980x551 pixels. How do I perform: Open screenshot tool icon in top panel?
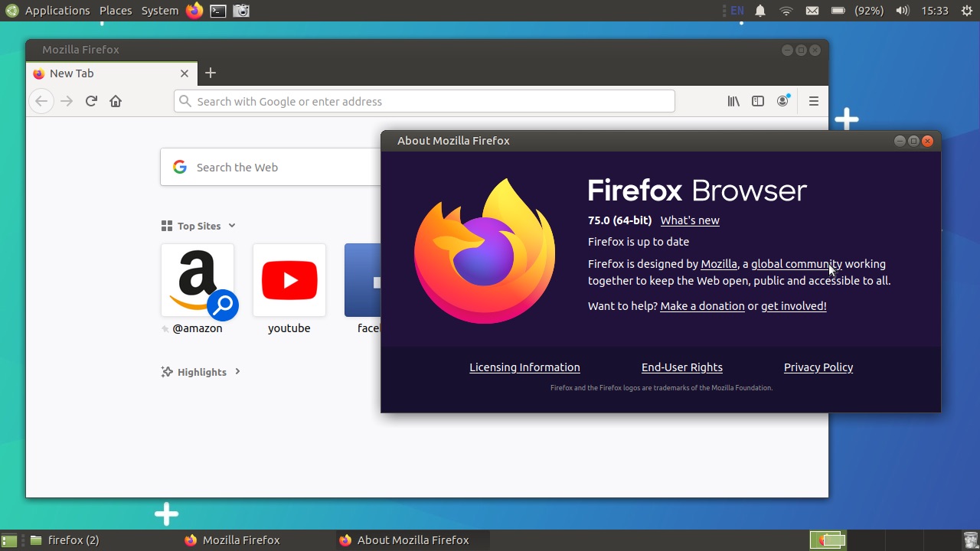pyautogui.click(x=241, y=11)
